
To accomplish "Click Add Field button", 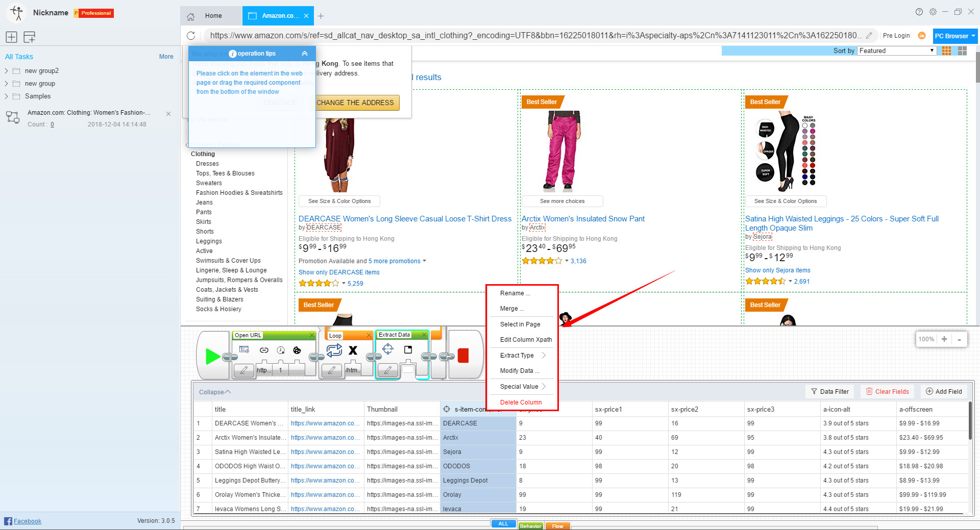I will 944,392.
